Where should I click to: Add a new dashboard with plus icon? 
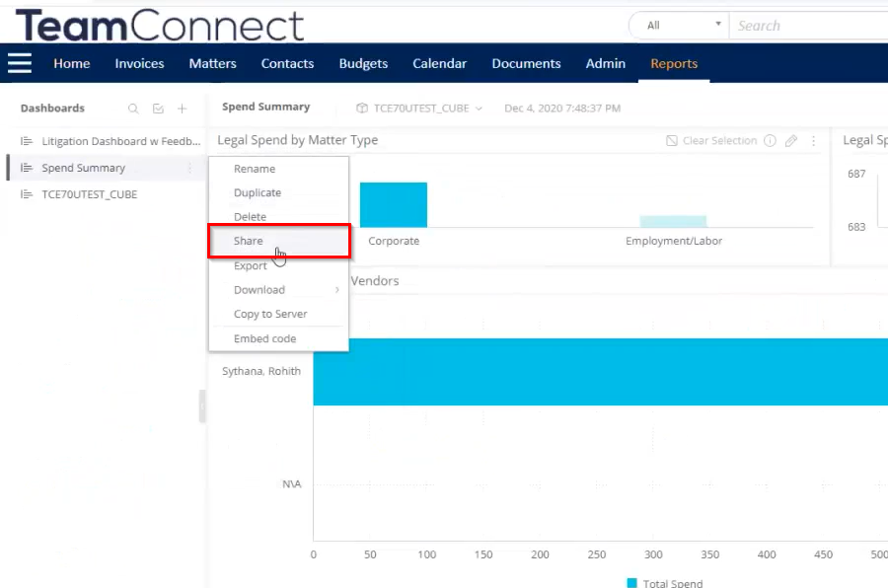[x=182, y=109]
